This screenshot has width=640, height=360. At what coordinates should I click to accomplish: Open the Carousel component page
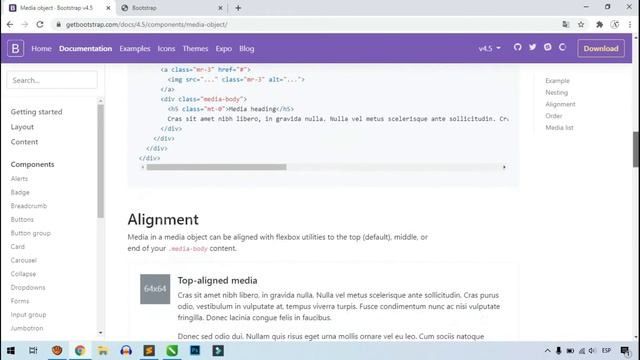[24, 260]
